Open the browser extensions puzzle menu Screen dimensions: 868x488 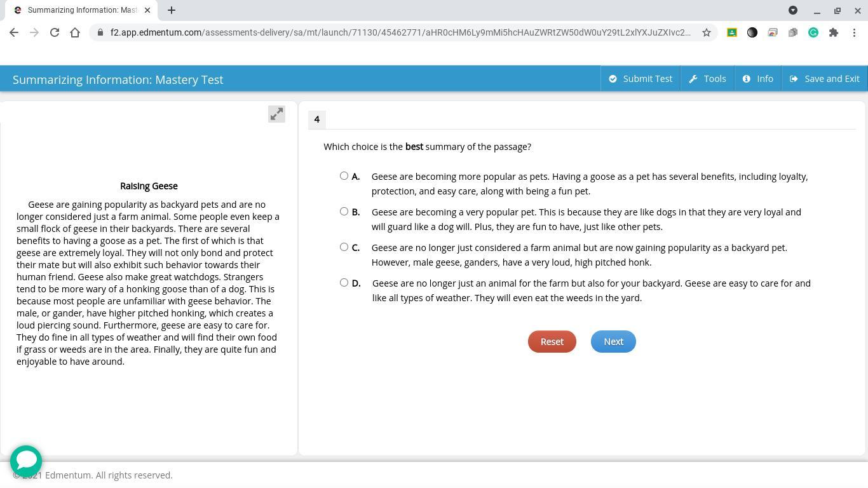(x=834, y=32)
